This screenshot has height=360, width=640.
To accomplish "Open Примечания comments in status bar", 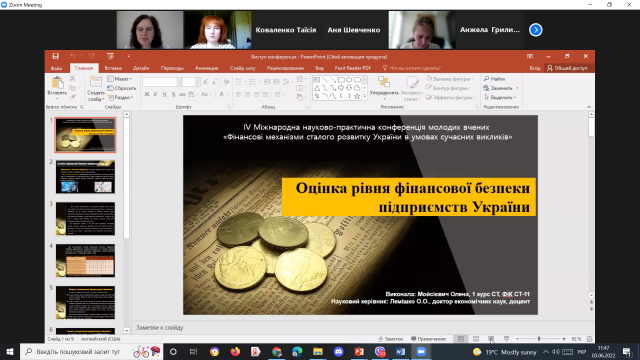I will pos(428,339).
